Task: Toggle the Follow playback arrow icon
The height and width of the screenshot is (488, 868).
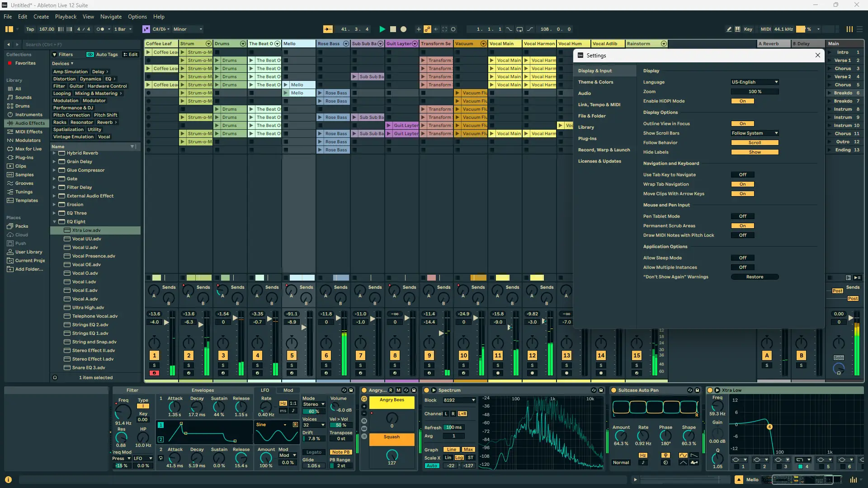Action: (x=328, y=29)
